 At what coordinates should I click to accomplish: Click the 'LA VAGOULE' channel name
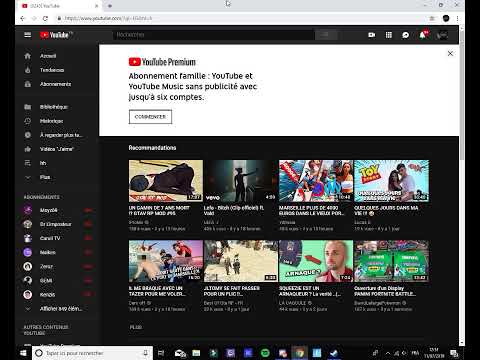click(293, 303)
